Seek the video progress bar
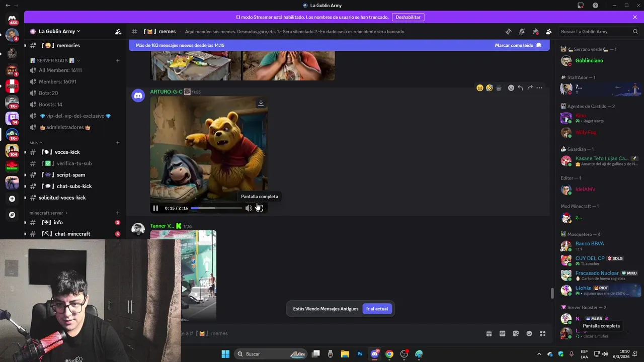Screen dimensions: 644x362 [x=216, y=208]
